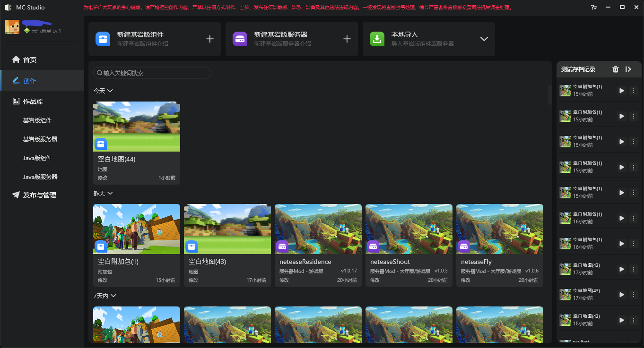
Task: Open the 空白地图(44) thumbnail
Action: (137, 127)
